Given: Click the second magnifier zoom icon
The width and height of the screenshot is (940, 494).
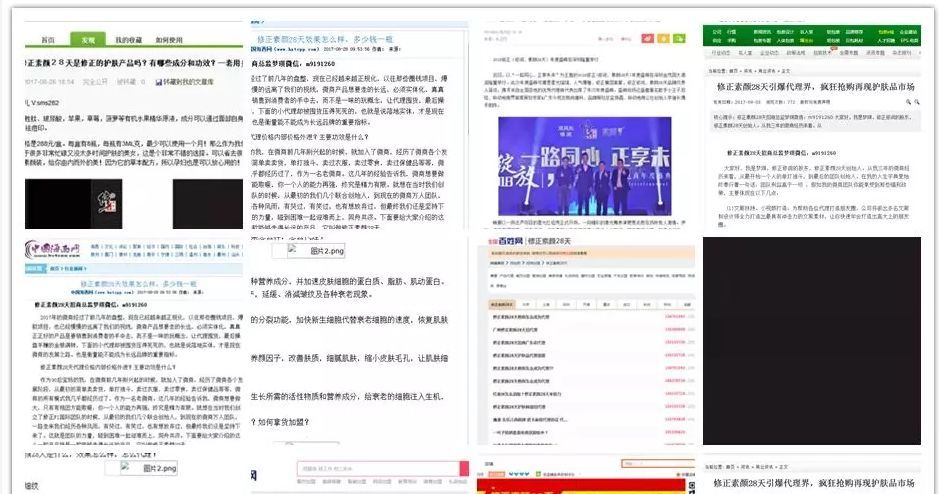Looking at the screenshot, I should [917, 103].
